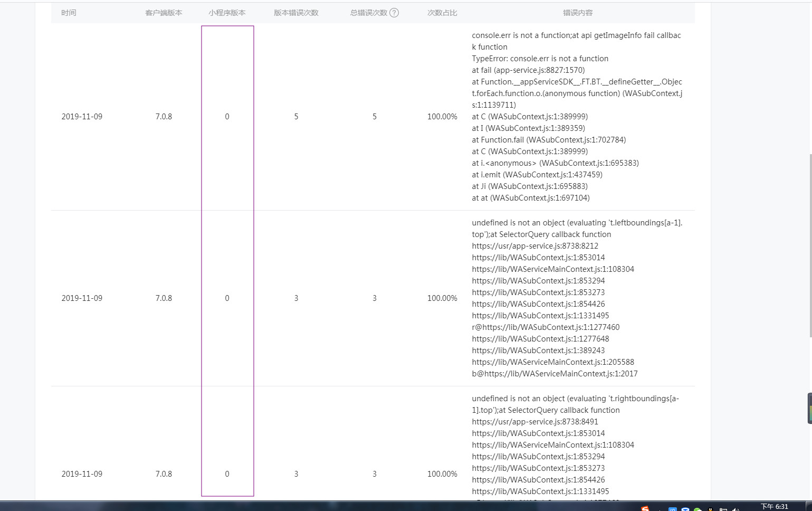Viewport: 812px width, 511px height.
Task: Select total error count 3 in rightboundings row
Action: [x=375, y=474]
